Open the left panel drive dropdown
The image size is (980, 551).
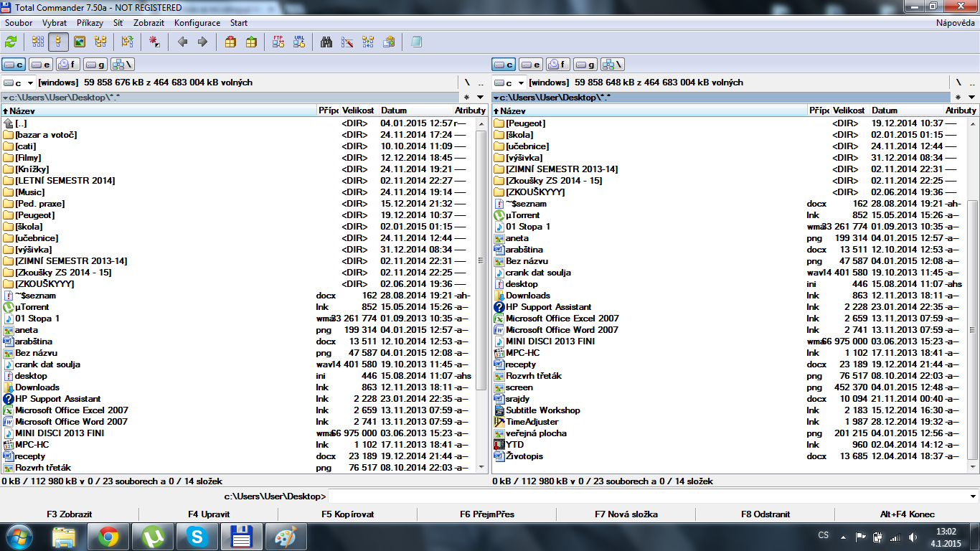click(19, 83)
